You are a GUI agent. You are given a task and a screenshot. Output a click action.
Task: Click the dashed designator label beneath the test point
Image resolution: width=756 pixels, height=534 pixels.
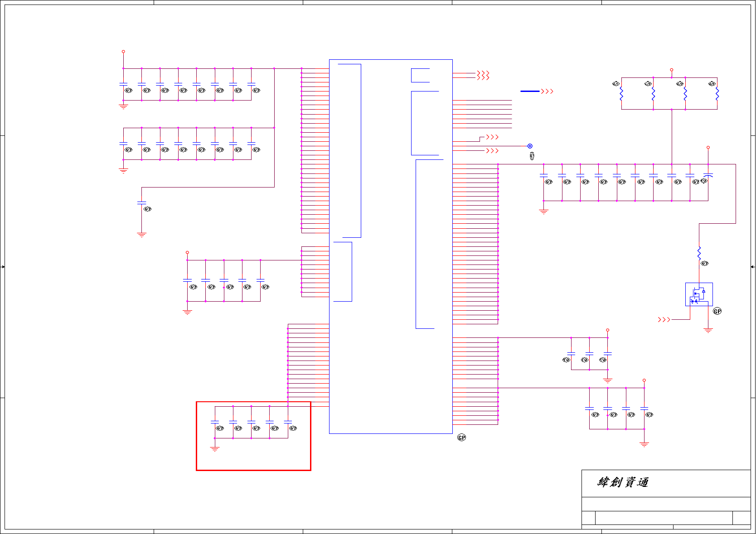pos(532,156)
